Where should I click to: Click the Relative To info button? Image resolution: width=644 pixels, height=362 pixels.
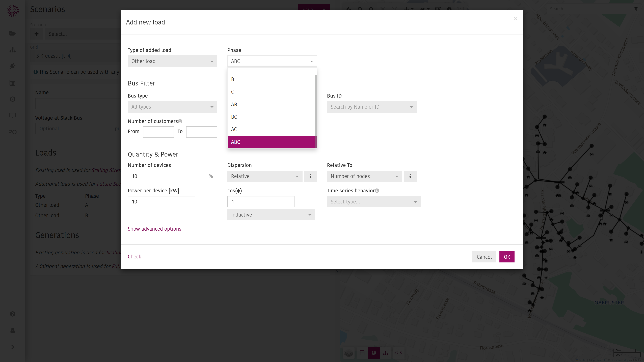tap(410, 176)
